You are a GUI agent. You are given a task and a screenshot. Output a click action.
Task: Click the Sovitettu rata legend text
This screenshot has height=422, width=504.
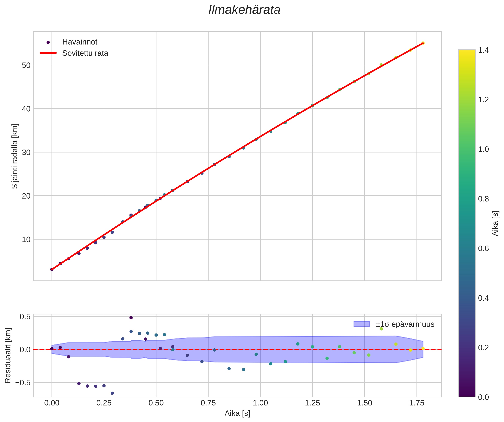(85, 53)
